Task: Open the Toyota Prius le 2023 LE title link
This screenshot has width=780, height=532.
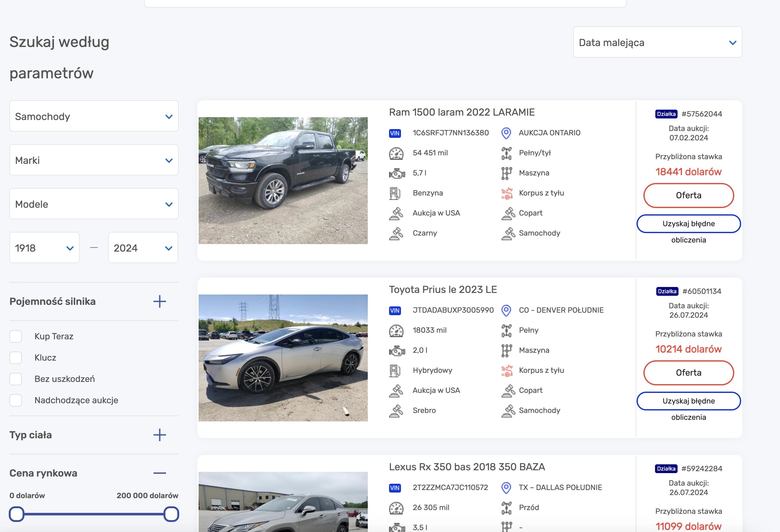Action: (x=443, y=290)
